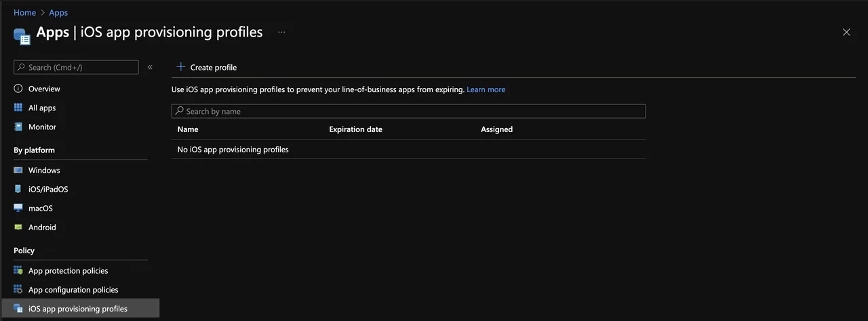Sort by Assigned column header

pos(496,129)
